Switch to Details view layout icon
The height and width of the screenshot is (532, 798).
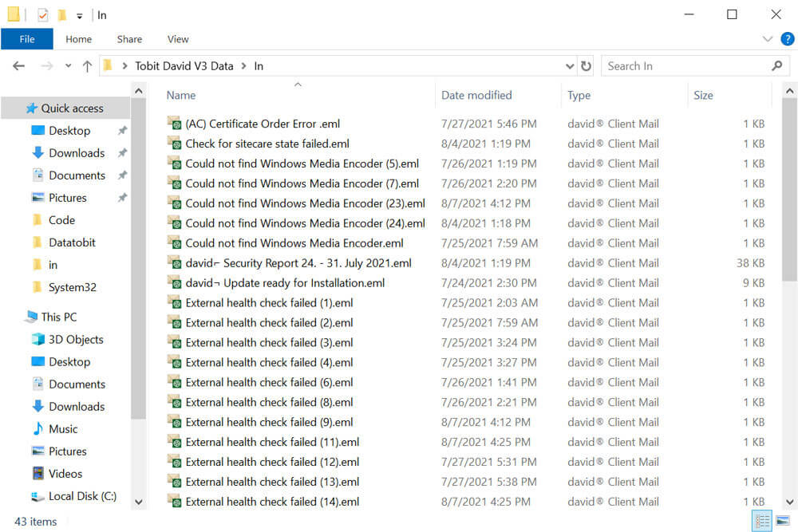point(763,522)
